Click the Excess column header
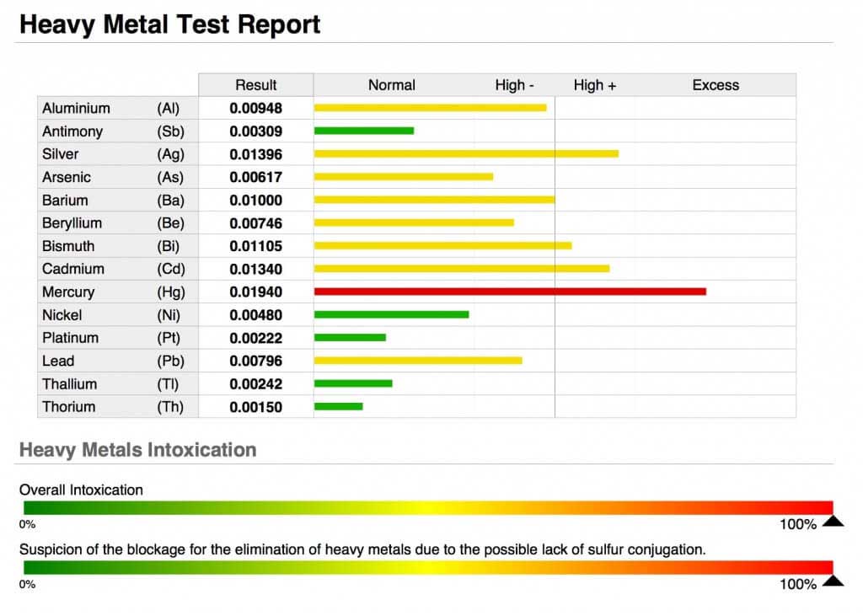The height and width of the screenshot is (616, 863). pyautogui.click(x=715, y=85)
